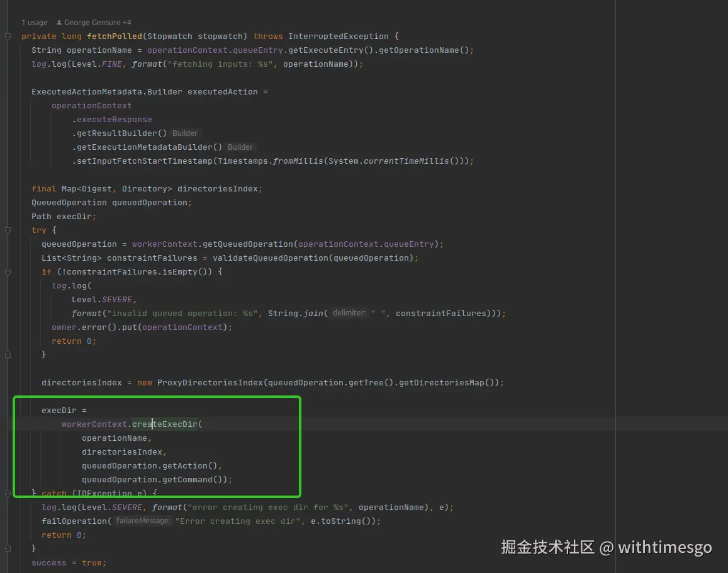Click owner.error().put statement

click(142, 327)
